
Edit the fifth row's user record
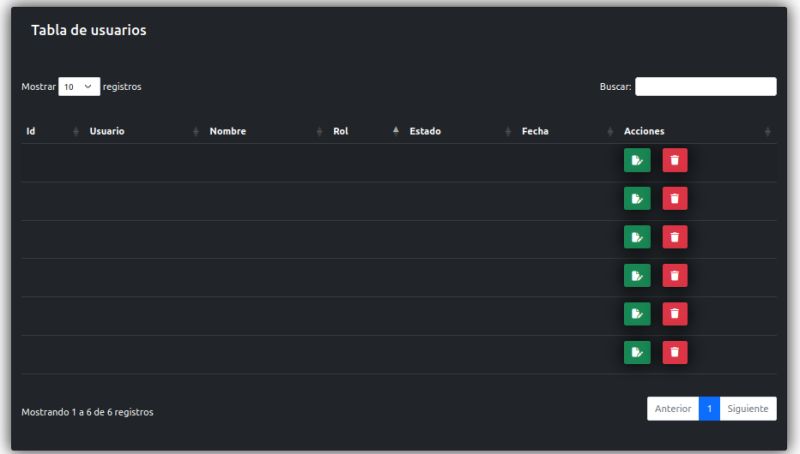637,314
